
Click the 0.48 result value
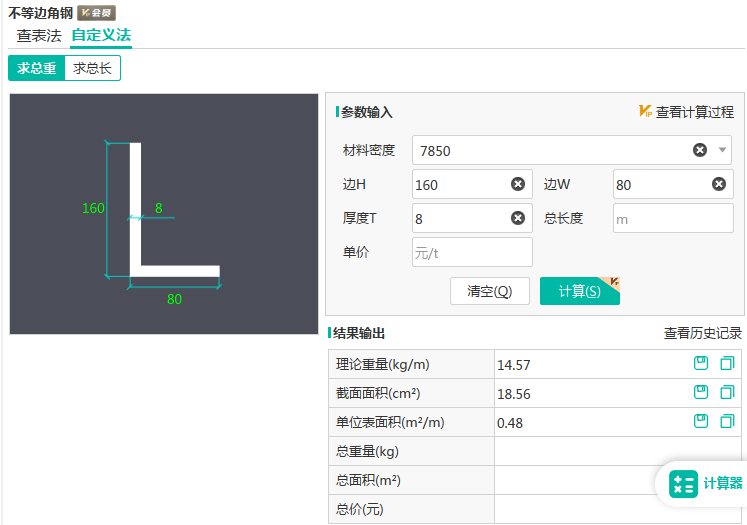pyautogui.click(x=510, y=423)
